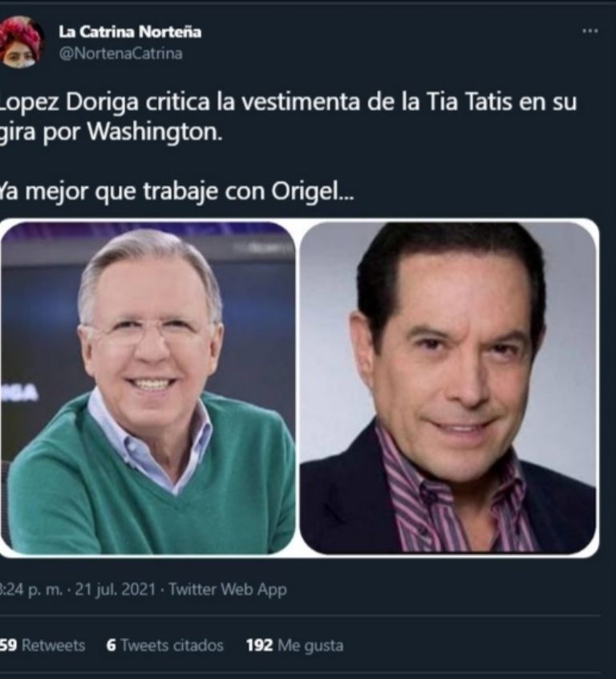Screen dimensions: 616x679
Task: Click the number 6 in quoted tweets count
Action: [x=111, y=645]
